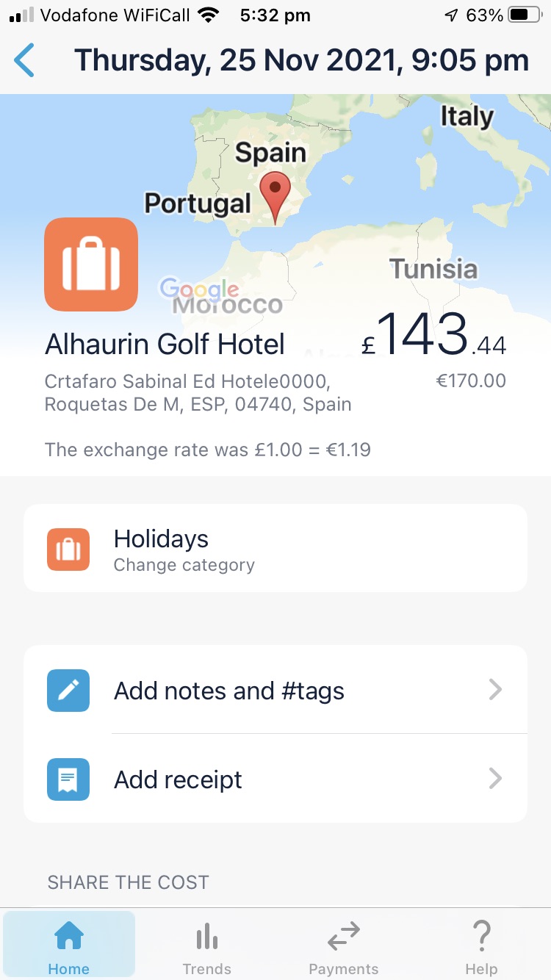Tap the Alhaurin Golf Hotel merchant name
The width and height of the screenshot is (551, 980).
tap(165, 344)
